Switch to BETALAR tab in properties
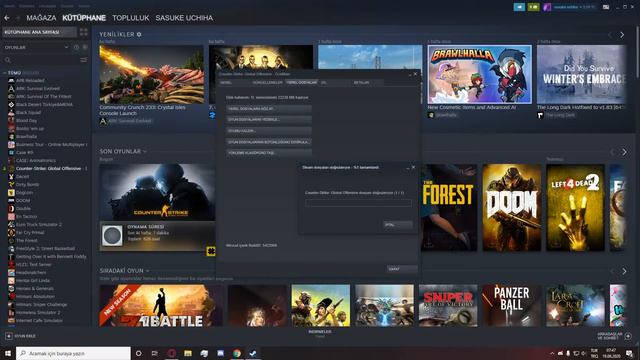The width and height of the screenshot is (640, 360). (367, 82)
